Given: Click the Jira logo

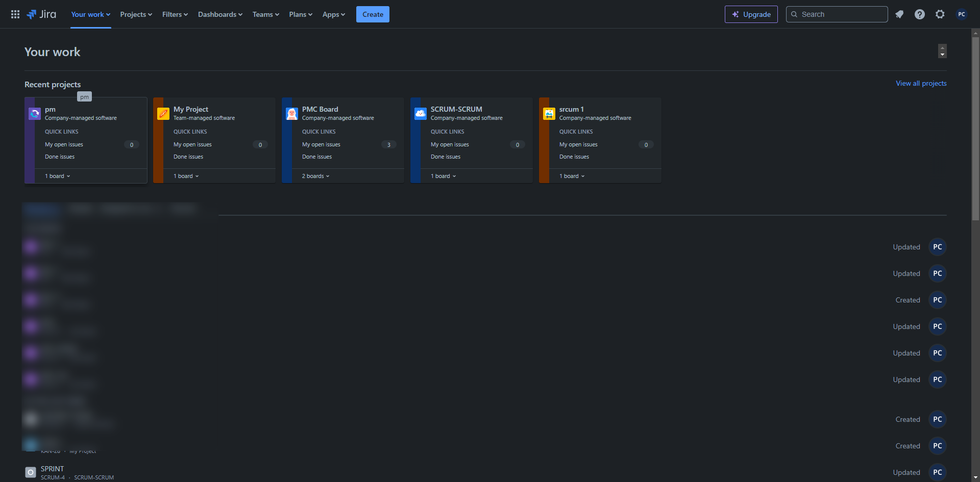Looking at the screenshot, I should (x=41, y=14).
